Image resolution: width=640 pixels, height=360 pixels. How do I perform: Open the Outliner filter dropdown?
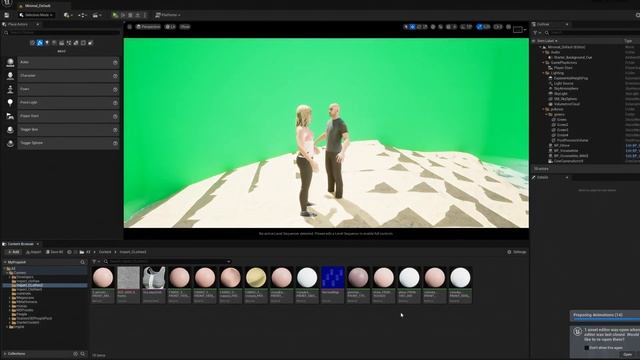tap(536, 33)
